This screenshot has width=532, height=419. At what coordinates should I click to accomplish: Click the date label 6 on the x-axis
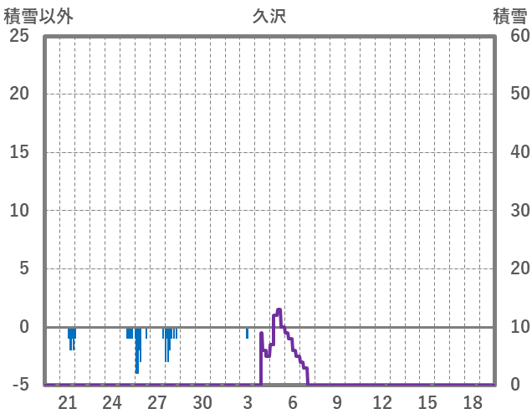coord(293,402)
